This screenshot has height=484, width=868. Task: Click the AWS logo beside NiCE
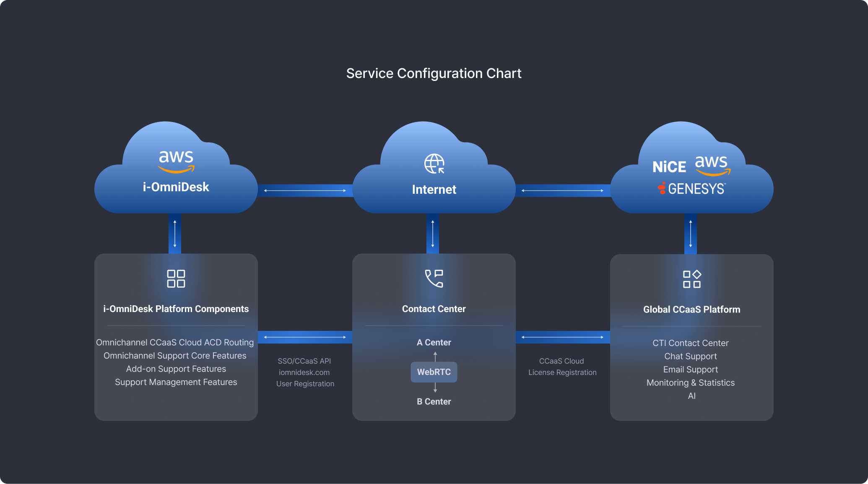click(x=712, y=165)
